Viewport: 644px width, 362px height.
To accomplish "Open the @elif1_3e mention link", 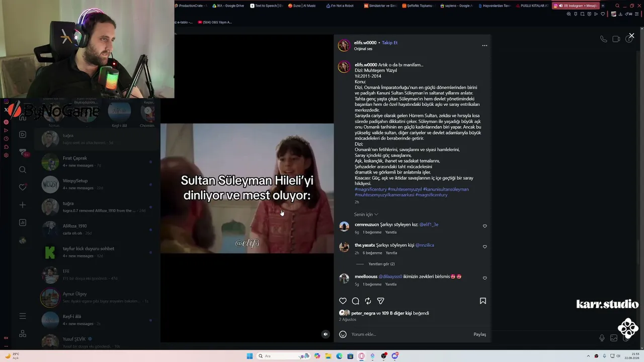I will pos(429,224).
